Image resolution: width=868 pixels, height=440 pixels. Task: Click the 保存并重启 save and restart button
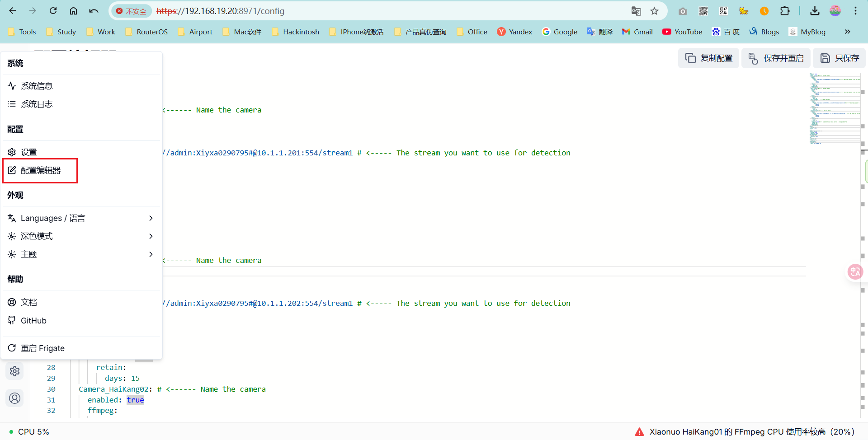pyautogui.click(x=776, y=58)
